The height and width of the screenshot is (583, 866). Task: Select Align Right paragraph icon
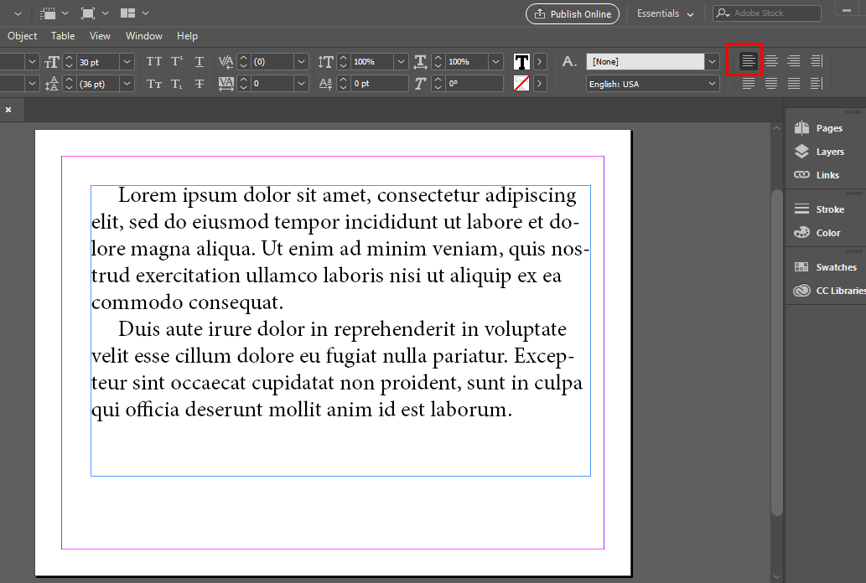tap(794, 62)
